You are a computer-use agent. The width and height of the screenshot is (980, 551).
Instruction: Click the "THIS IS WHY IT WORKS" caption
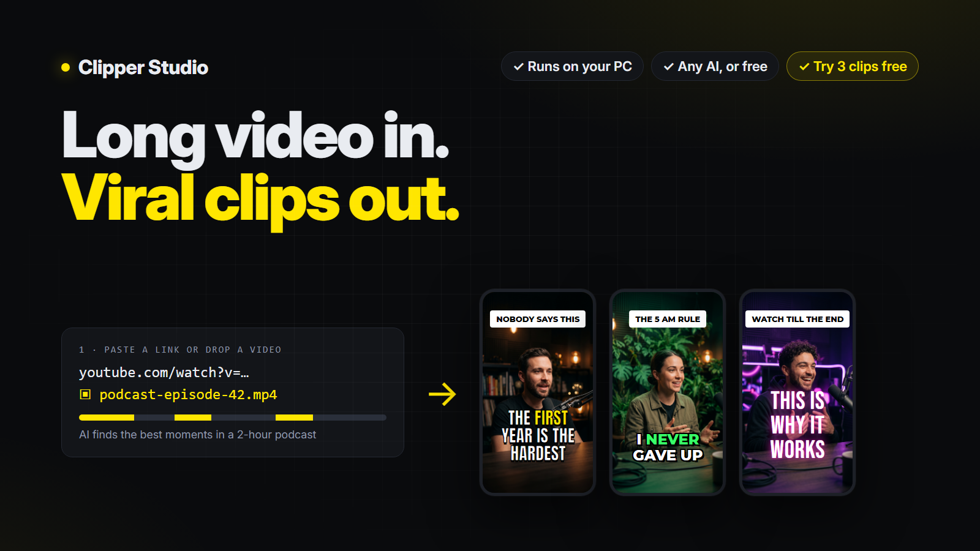(797, 425)
